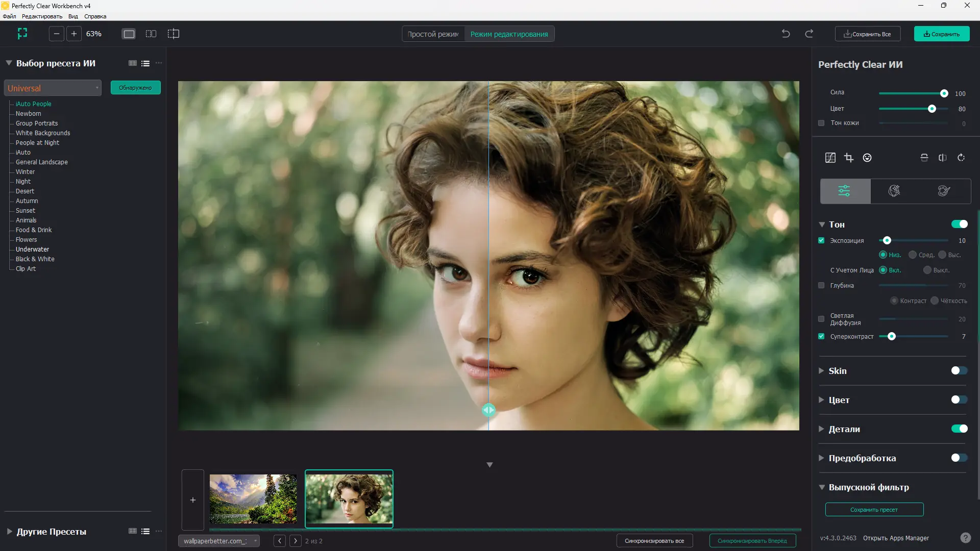Click the undo arrow icon
The image size is (980, 551).
click(x=786, y=34)
